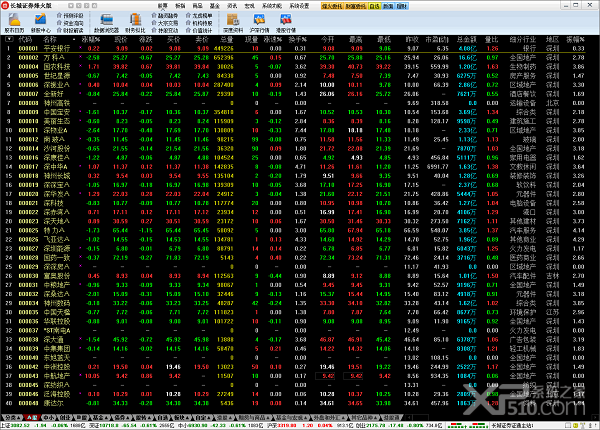Select stock row 000004 国农科技
This screenshot has width=600, height=430.
[x=300, y=67]
